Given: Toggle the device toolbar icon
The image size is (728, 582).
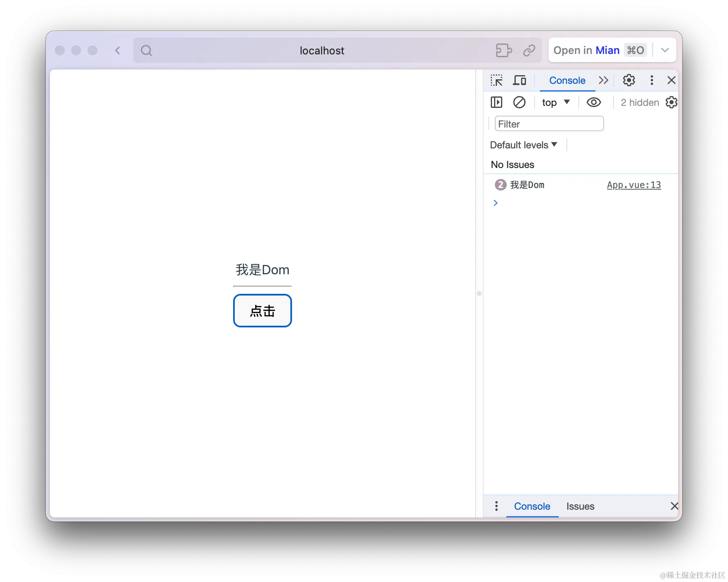Looking at the screenshot, I should pos(519,80).
